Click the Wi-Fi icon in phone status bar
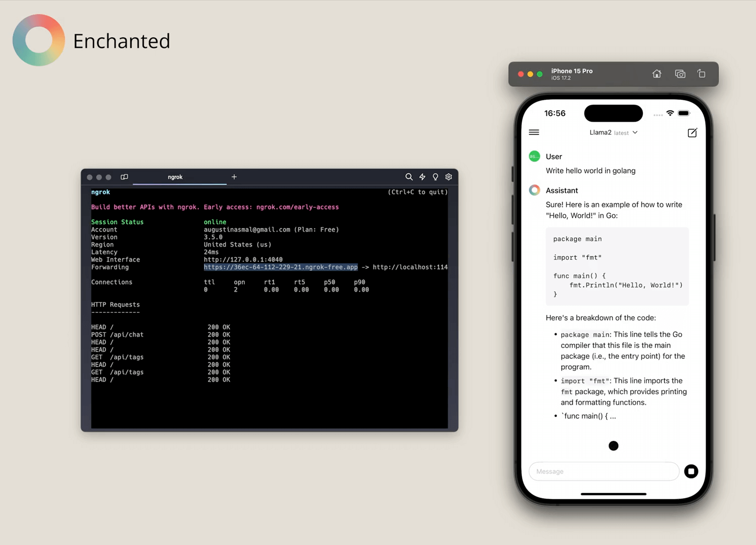 (670, 113)
